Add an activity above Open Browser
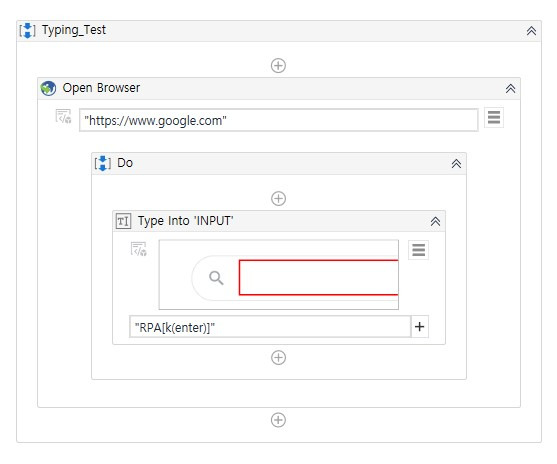 [x=278, y=65]
